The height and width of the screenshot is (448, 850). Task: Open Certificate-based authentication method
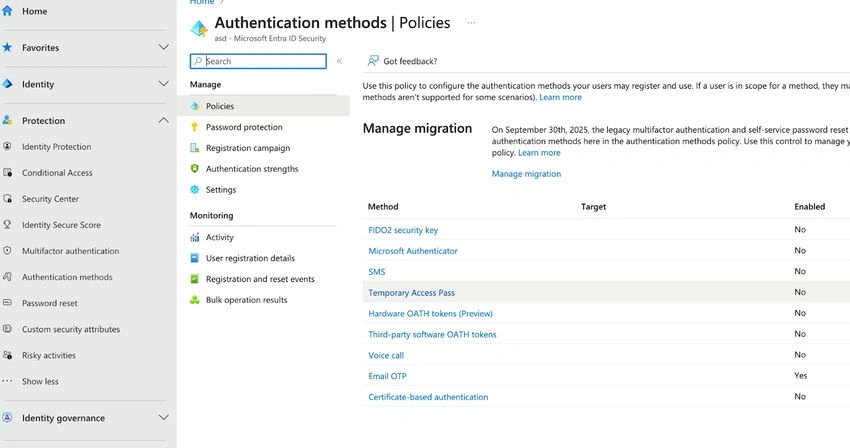click(x=428, y=397)
